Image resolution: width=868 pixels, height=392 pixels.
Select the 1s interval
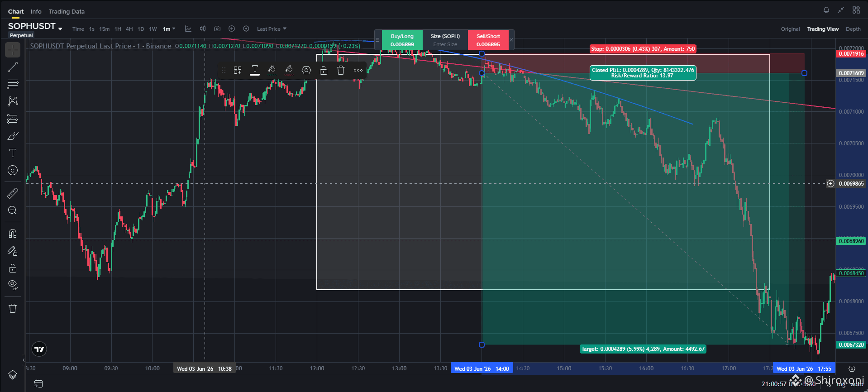pos(91,29)
